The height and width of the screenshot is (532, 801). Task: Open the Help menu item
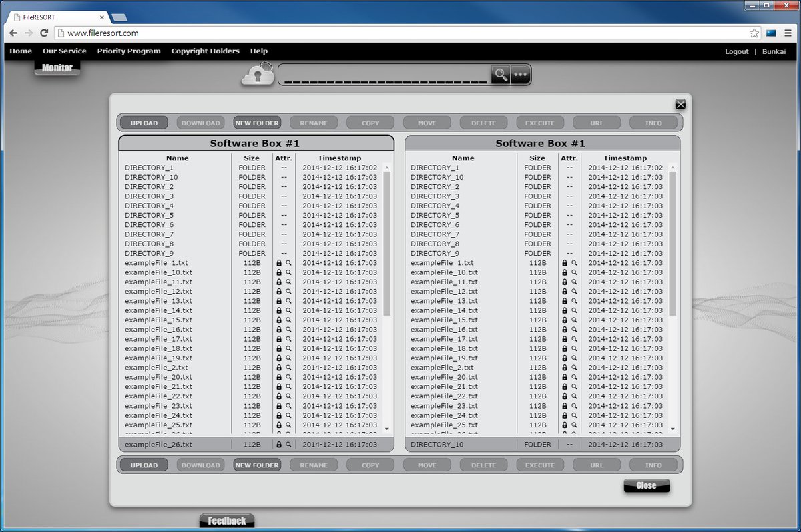coord(259,51)
